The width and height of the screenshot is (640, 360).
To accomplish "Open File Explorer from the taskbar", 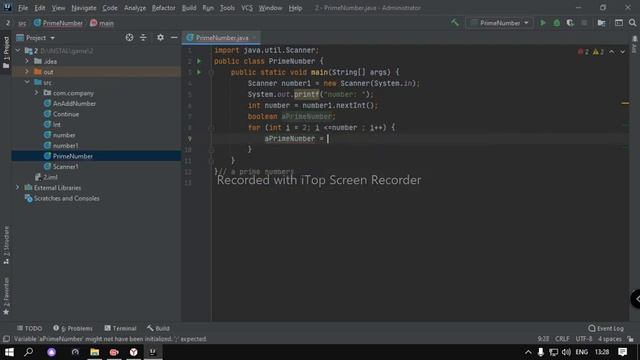I will pos(95,352).
